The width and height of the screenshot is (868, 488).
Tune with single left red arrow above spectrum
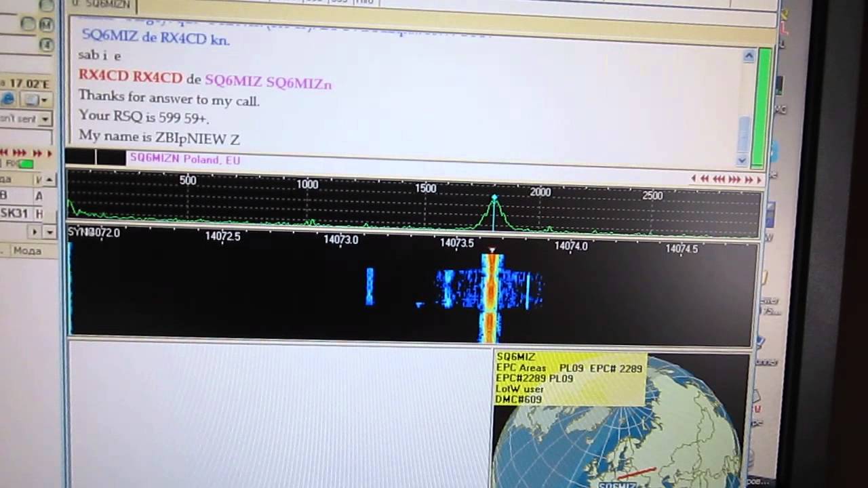(x=693, y=178)
